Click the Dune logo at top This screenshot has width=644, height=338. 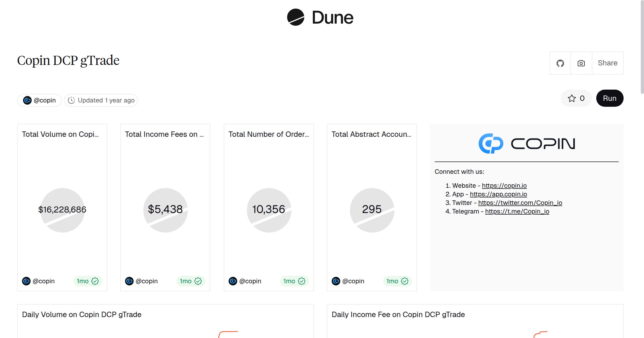point(320,17)
